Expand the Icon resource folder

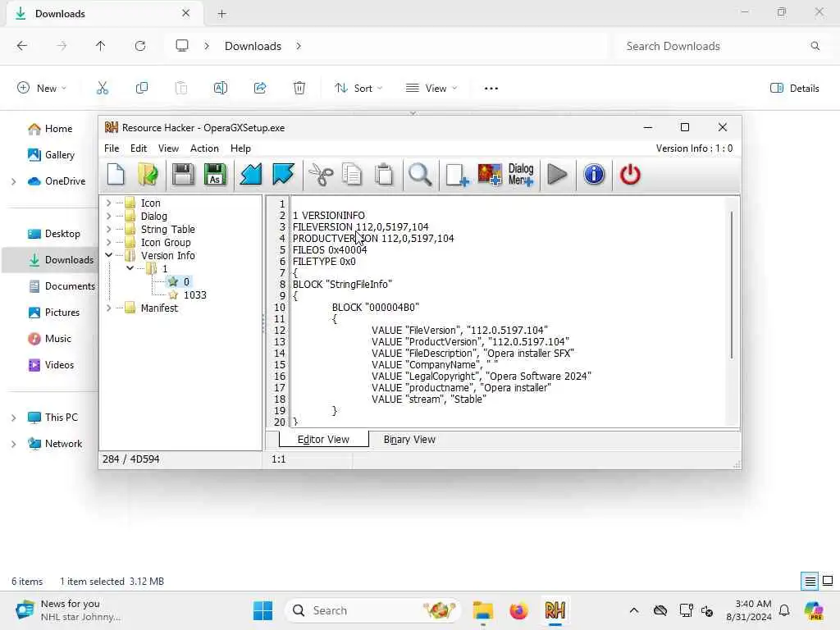tap(109, 203)
